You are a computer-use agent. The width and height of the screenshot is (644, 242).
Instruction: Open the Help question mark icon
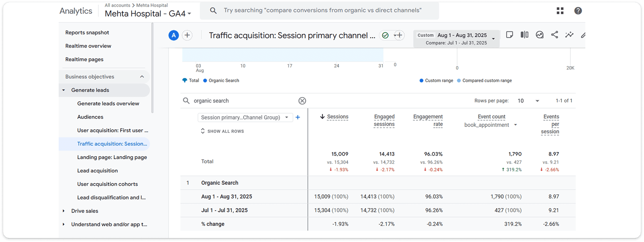578,11
